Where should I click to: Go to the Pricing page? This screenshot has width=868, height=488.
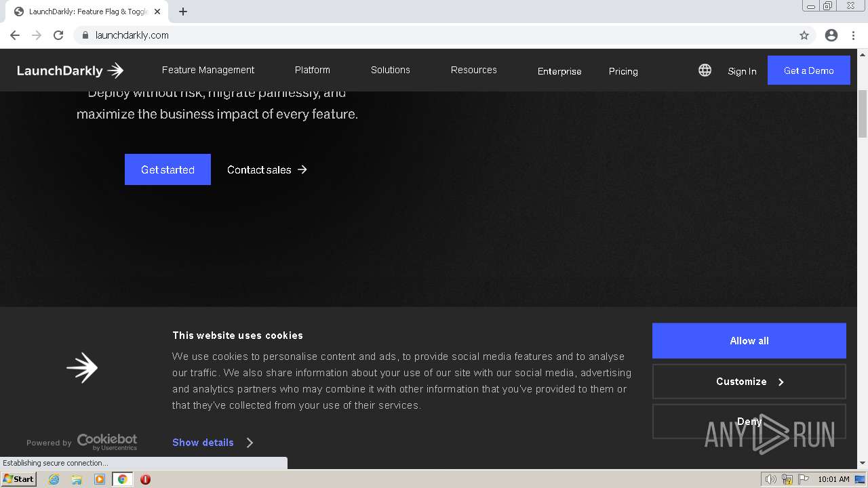click(623, 71)
